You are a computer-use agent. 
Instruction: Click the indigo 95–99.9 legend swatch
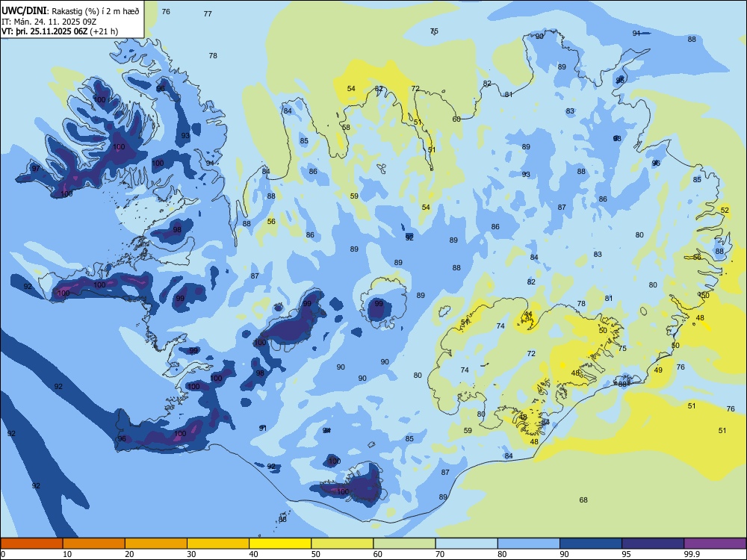[653, 544]
